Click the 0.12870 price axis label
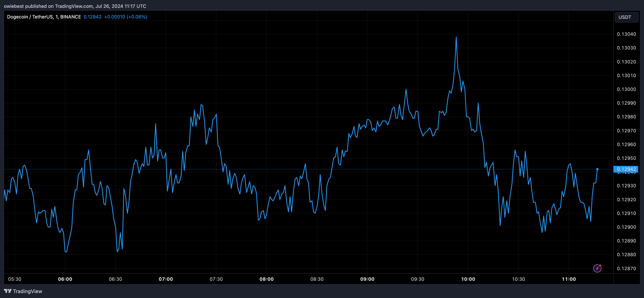The height and width of the screenshot is (298, 644). click(627, 268)
